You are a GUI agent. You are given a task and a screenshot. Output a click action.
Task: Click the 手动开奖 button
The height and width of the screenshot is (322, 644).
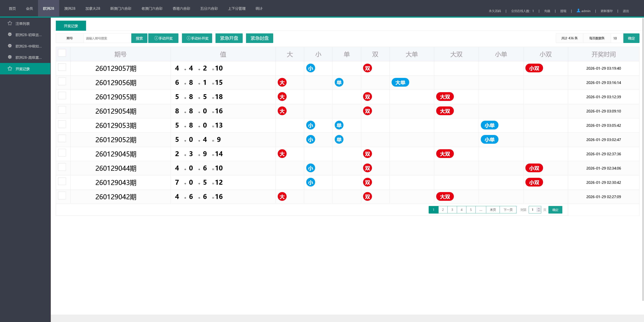(x=163, y=38)
